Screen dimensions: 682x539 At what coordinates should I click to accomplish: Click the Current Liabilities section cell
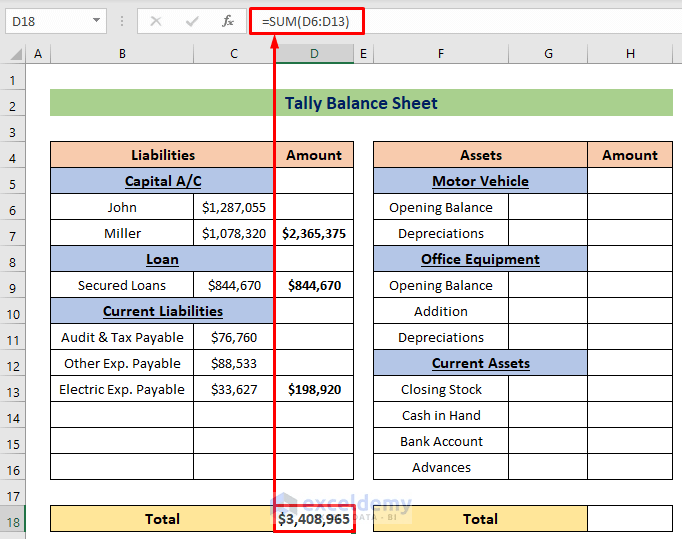click(x=163, y=311)
